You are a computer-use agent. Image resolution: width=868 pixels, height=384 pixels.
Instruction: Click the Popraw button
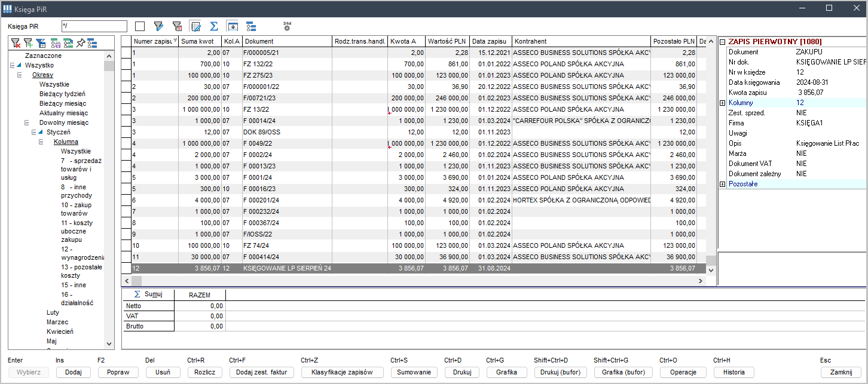pyautogui.click(x=118, y=372)
